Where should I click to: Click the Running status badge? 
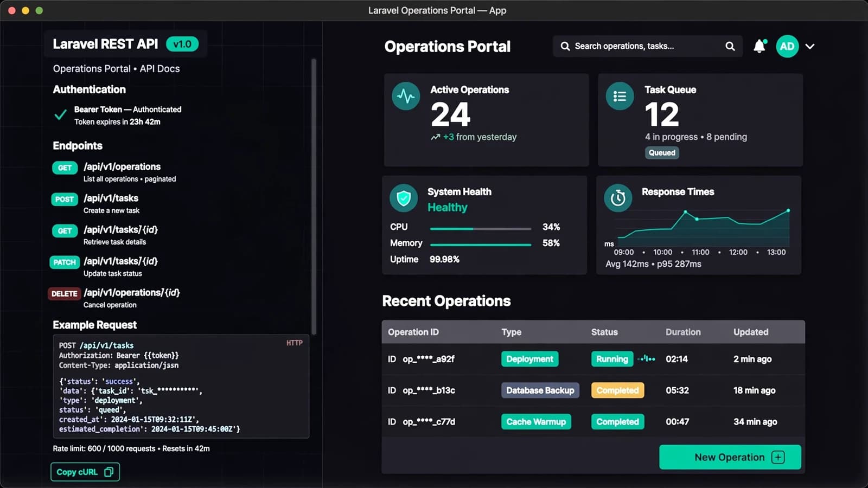click(612, 359)
